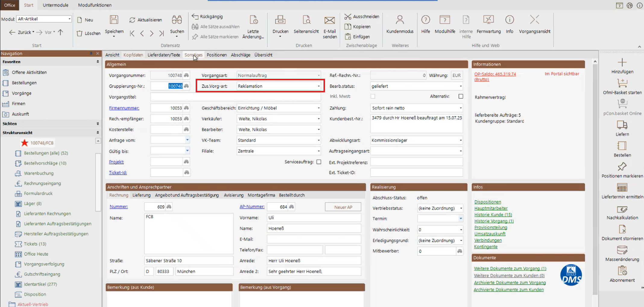Switch to Kundenmodus

[x=400, y=20]
